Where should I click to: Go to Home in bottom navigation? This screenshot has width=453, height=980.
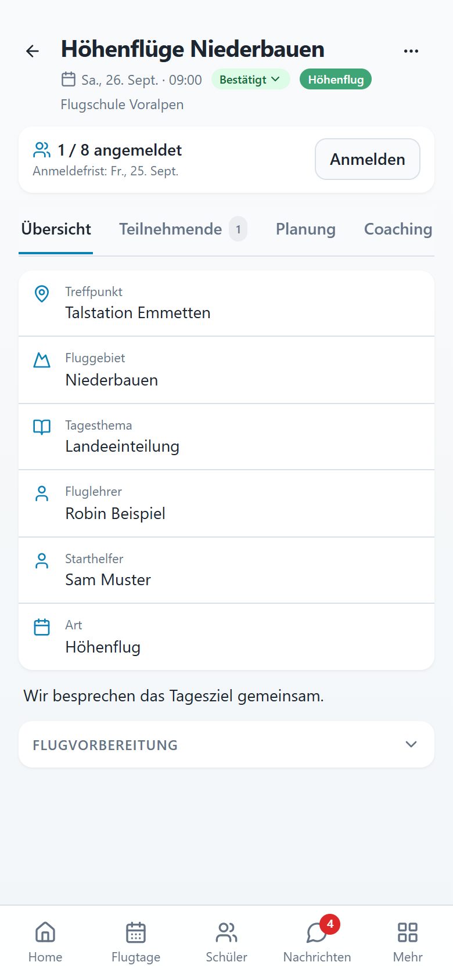click(45, 942)
